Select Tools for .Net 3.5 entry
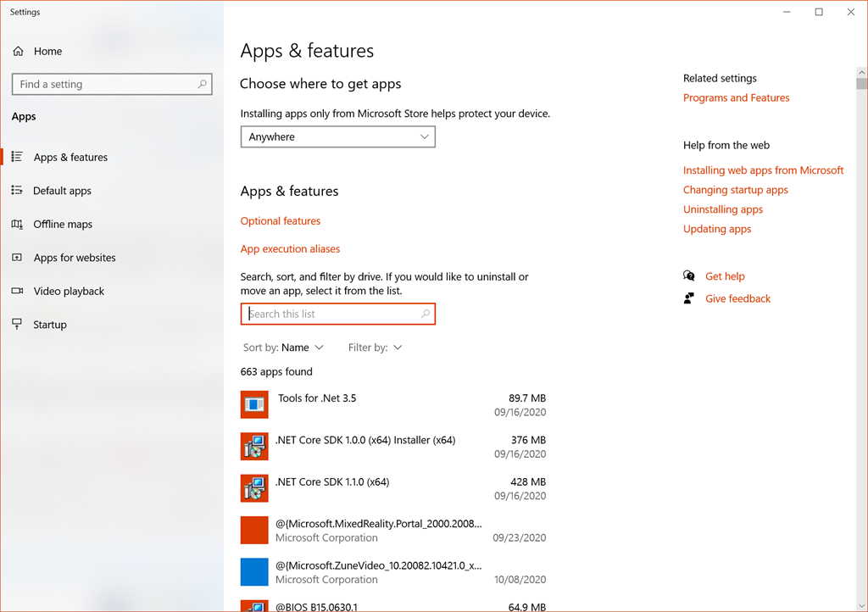This screenshot has height=612, width=868. click(x=393, y=404)
